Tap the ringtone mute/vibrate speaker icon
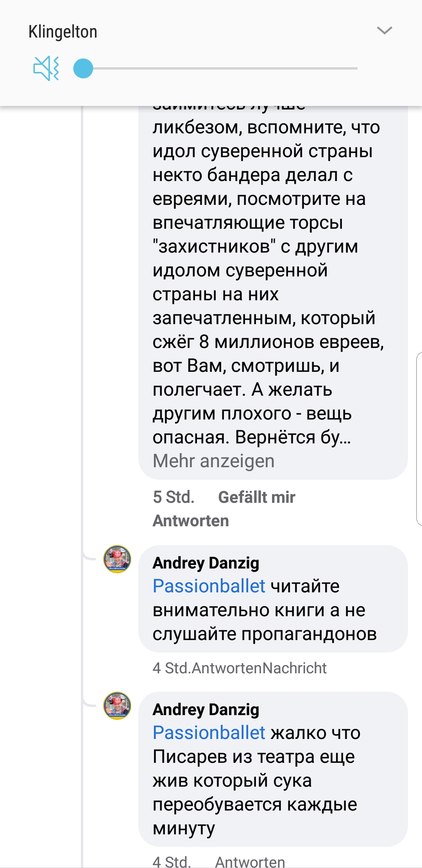This screenshot has height=868, width=422. click(x=46, y=68)
